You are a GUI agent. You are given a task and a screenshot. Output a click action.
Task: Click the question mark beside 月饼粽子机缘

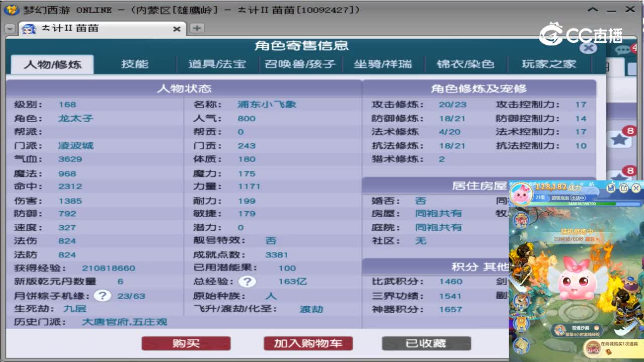pyautogui.click(x=103, y=296)
